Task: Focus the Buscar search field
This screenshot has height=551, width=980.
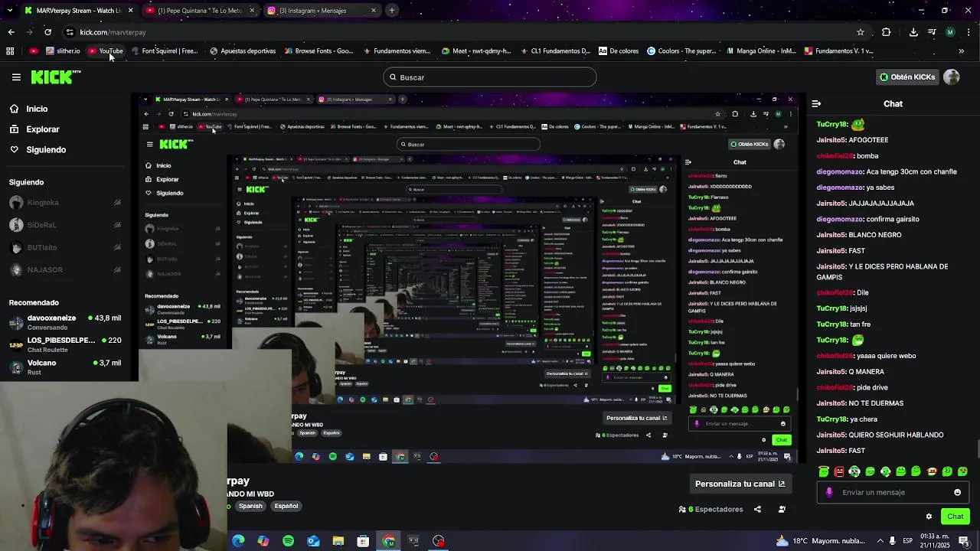Action: (490, 77)
